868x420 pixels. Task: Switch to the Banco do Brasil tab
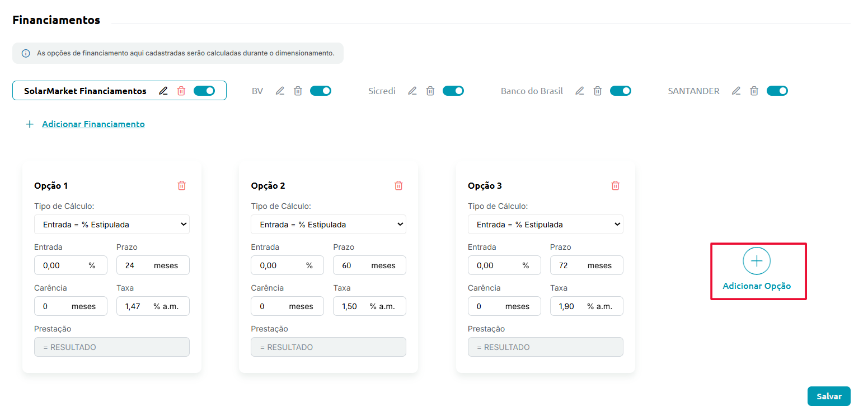(532, 91)
